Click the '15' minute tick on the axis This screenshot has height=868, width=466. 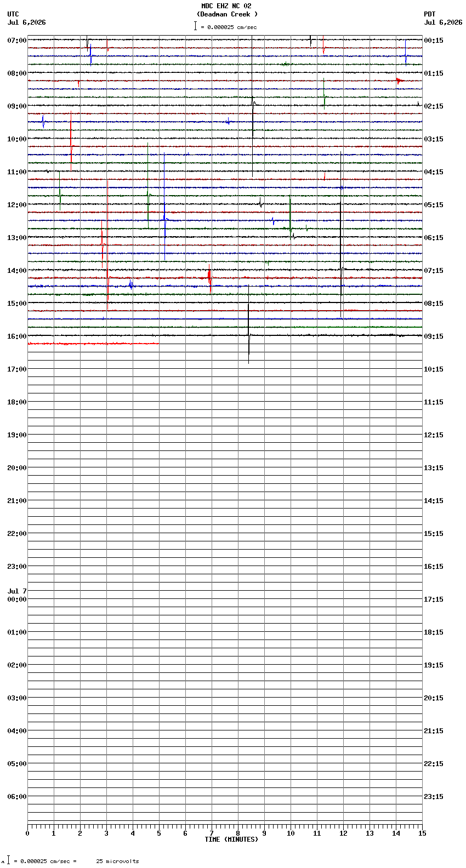(x=422, y=833)
